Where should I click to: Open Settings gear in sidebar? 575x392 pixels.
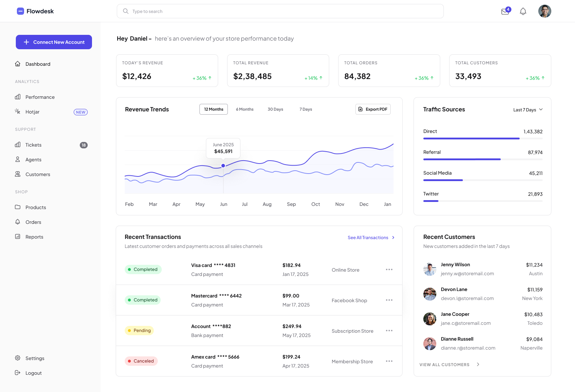pyautogui.click(x=18, y=358)
